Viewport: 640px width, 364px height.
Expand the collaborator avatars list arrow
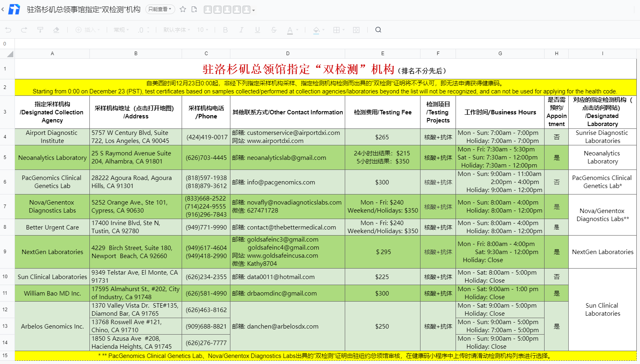[x=253, y=10]
